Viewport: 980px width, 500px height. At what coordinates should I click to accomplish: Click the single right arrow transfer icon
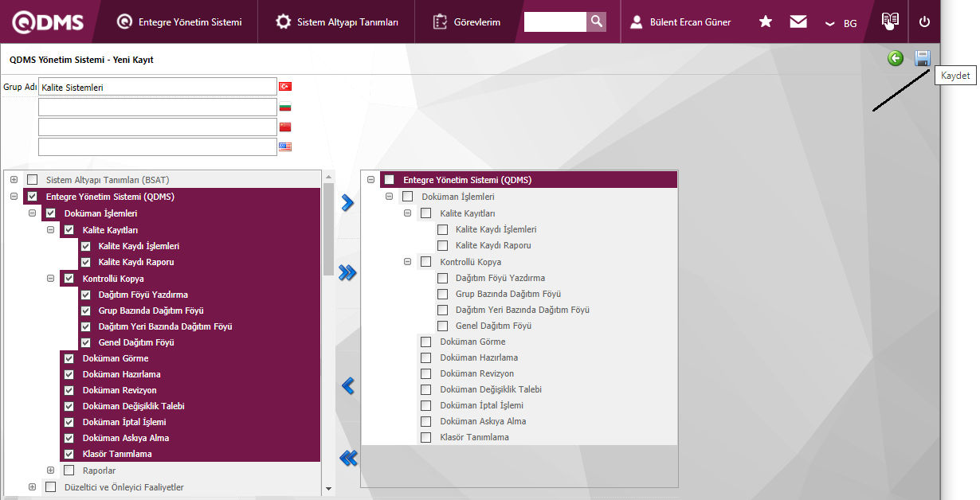click(x=347, y=203)
